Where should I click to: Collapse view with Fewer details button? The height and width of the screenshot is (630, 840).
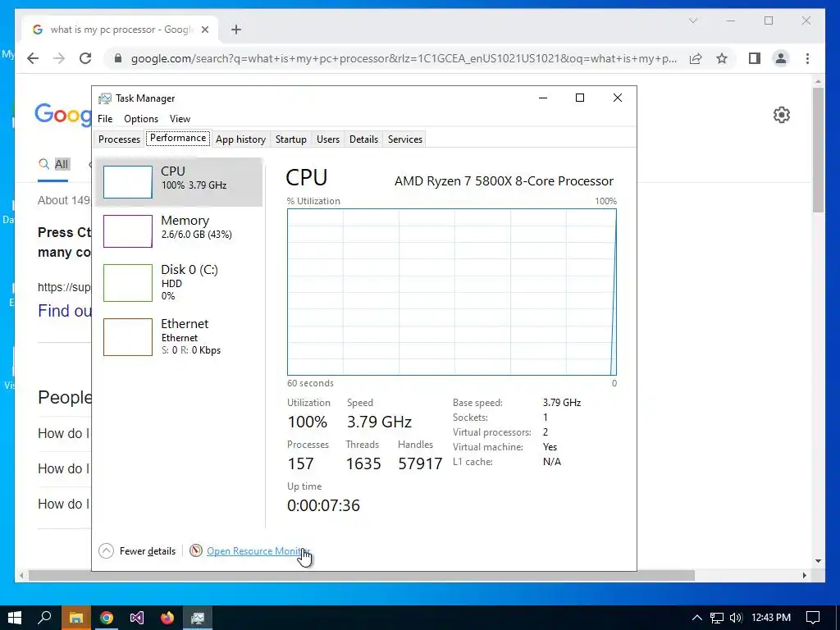click(137, 550)
